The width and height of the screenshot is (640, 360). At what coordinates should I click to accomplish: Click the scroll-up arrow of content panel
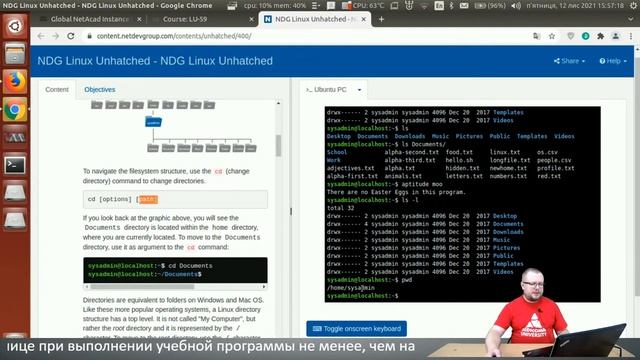point(278,103)
